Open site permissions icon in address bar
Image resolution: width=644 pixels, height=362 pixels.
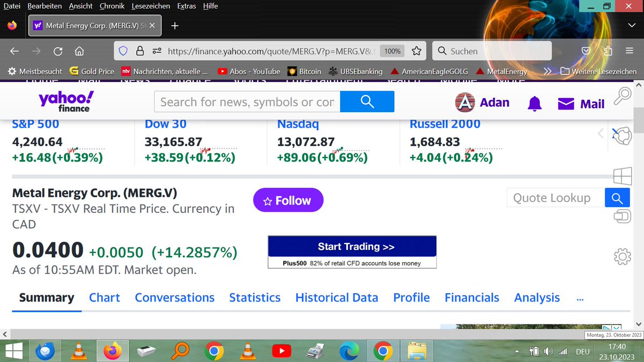click(x=157, y=51)
